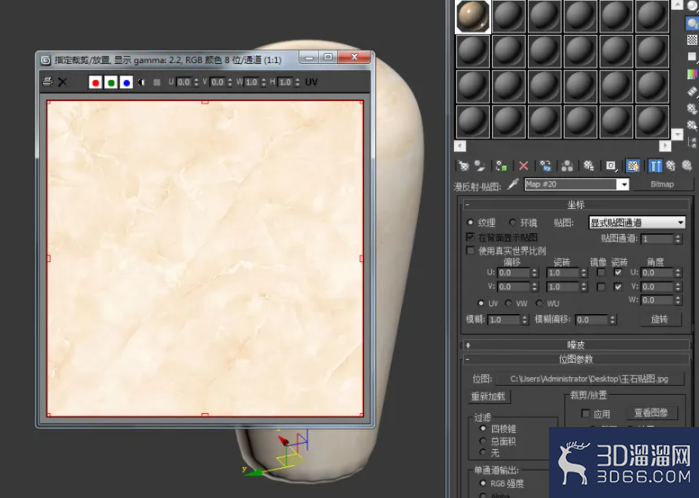The width and height of the screenshot is (699, 498).
Task: Collapse the 坐标 rollout
Action: (x=576, y=205)
